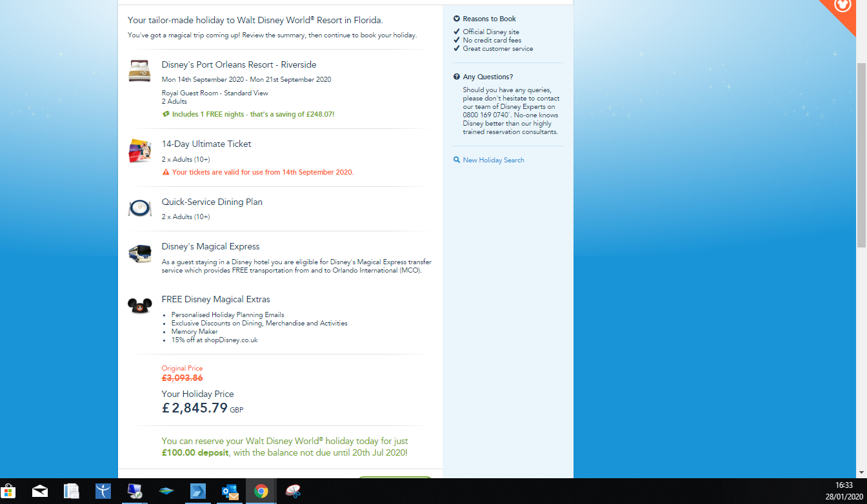Click the Disney's Magical Express heading

210,246
